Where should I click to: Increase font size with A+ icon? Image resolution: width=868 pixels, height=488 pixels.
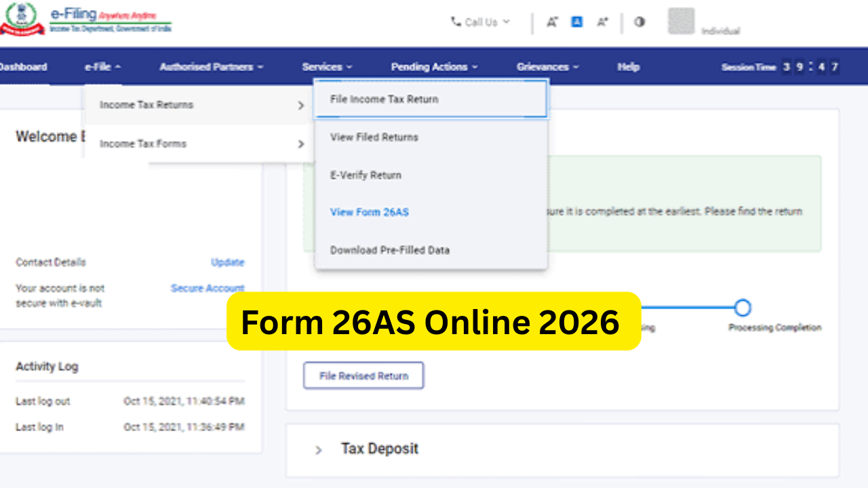coord(602,22)
